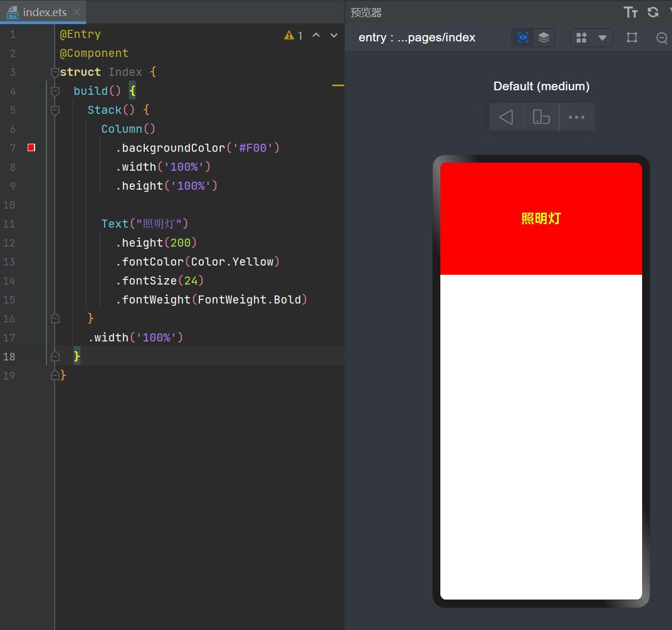Toggle the component inspector icon in previewer
672x630 pixels.
pos(523,38)
